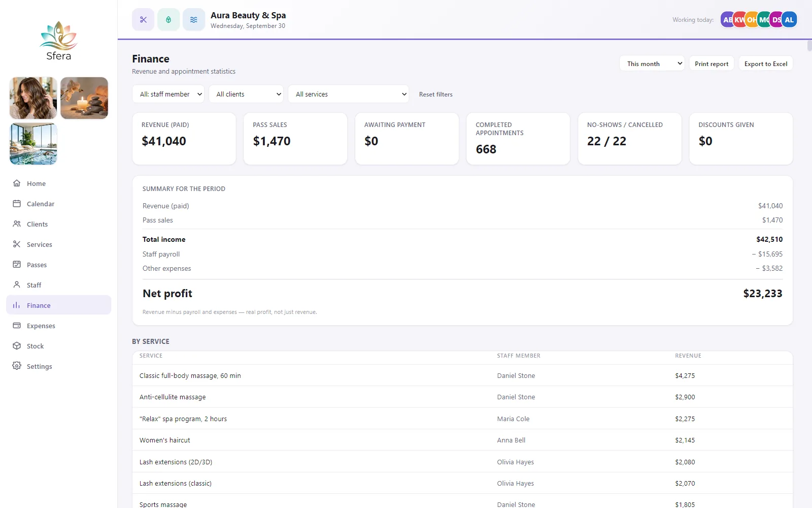The height and width of the screenshot is (508, 812).
Task: Click the Expenses card icon in the sidebar
Action: tap(17, 326)
